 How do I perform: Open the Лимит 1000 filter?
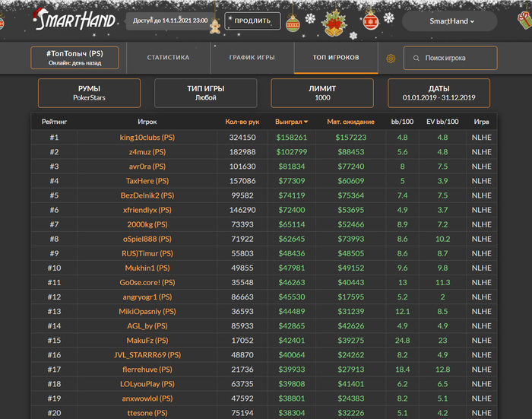tap(322, 93)
